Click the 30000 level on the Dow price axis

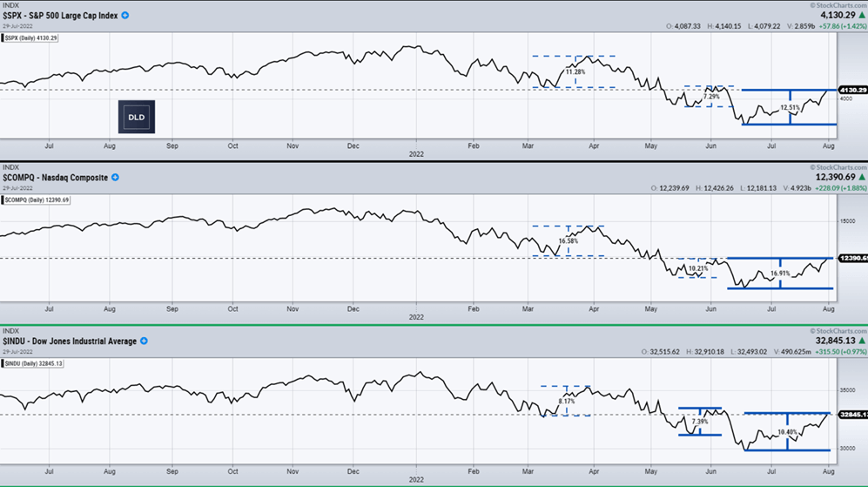847,448
